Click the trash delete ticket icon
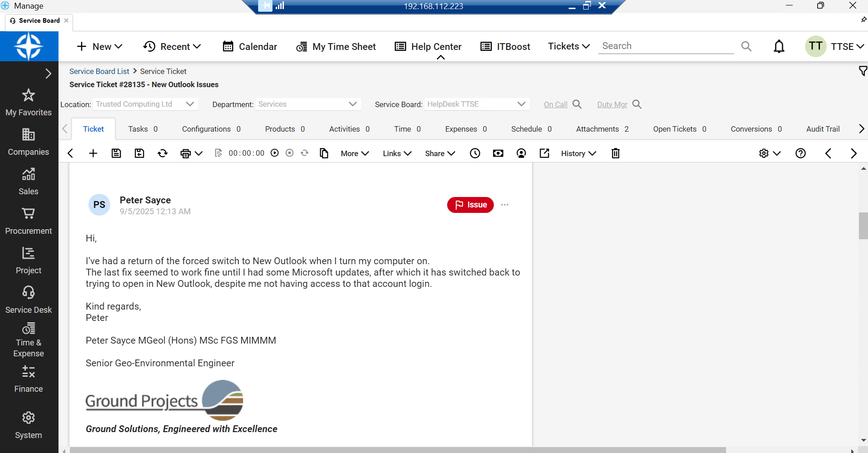 point(615,153)
